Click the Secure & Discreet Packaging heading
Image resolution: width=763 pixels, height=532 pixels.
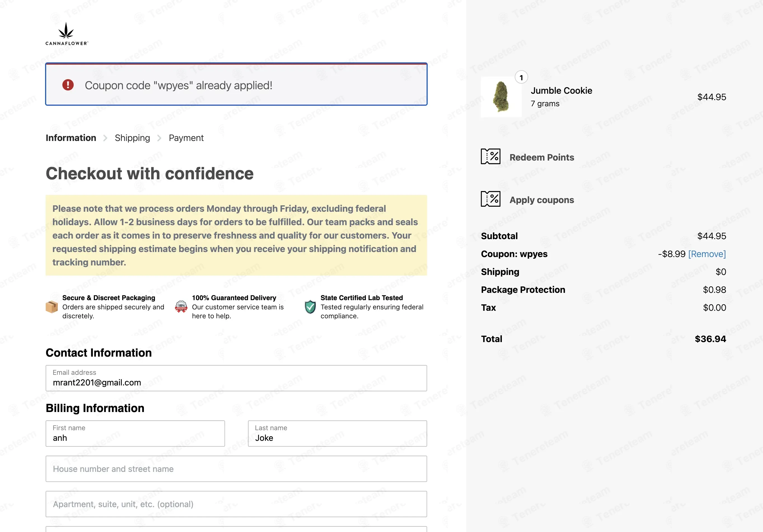pos(109,298)
